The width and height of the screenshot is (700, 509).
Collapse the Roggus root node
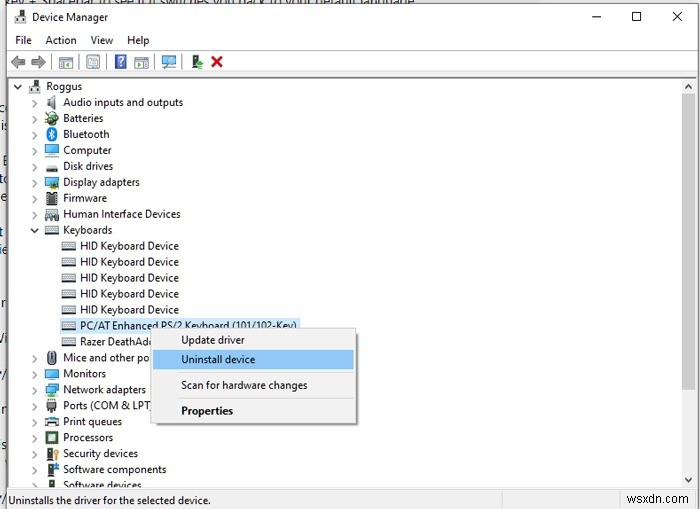click(x=18, y=87)
